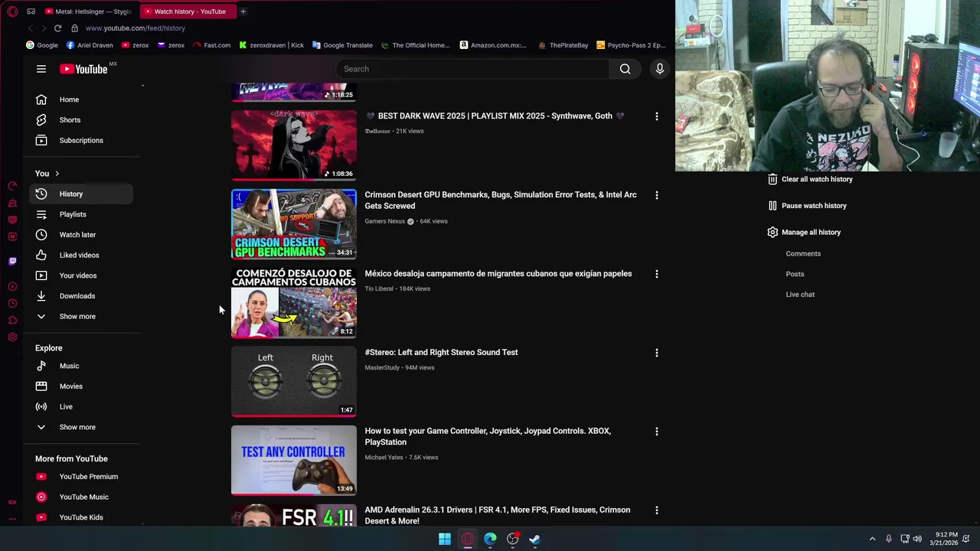Open Google Translate bookmark
980x551 pixels.
tap(341, 45)
